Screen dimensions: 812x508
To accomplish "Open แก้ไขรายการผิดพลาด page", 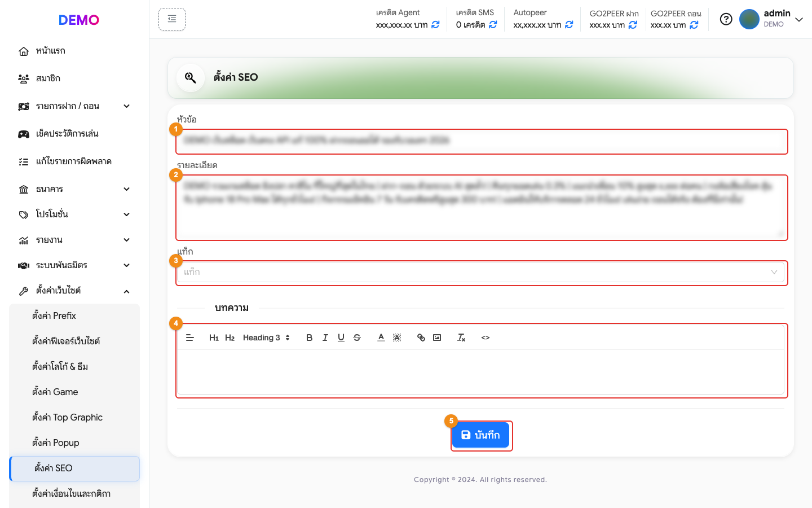I will (x=74, y=161).
